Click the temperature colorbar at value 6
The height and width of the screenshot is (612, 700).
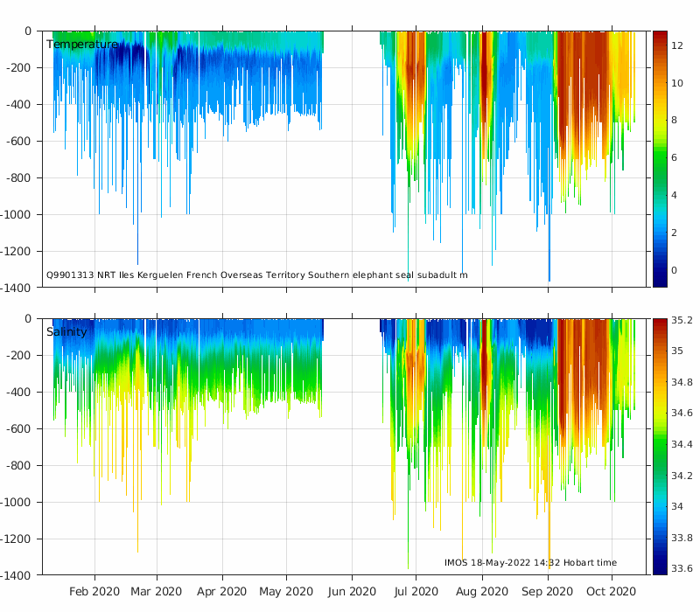[660, 157]
